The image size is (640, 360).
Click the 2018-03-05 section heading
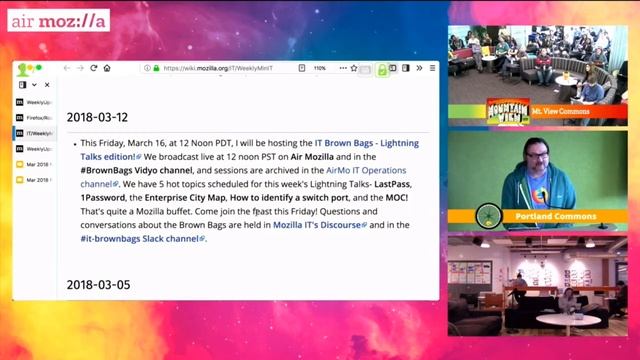tap(98, 284)
